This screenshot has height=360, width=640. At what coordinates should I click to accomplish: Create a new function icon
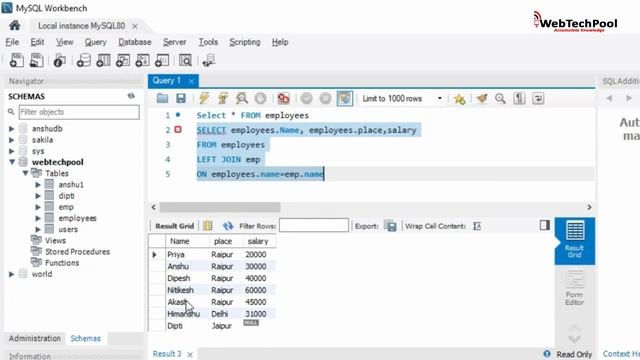coord(162,60)
